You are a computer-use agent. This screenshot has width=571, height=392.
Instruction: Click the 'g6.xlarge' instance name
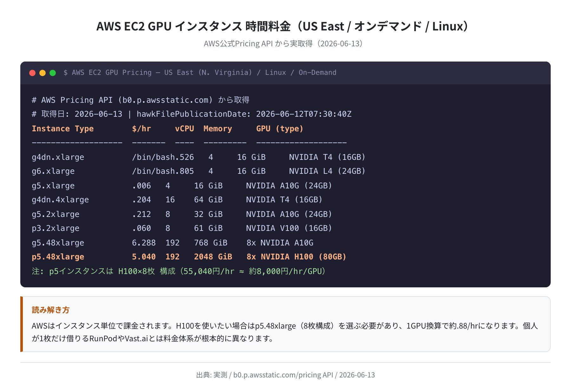click(x=53, y=171)
